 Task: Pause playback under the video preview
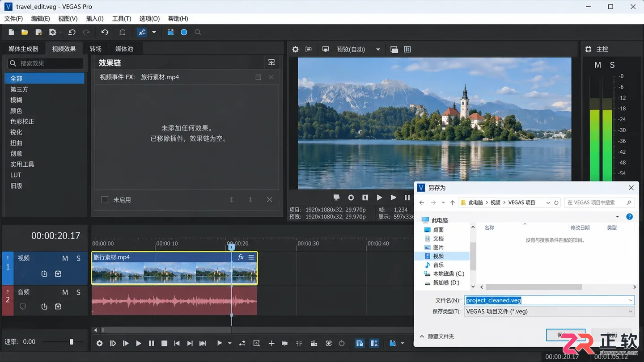click(407, 198)
